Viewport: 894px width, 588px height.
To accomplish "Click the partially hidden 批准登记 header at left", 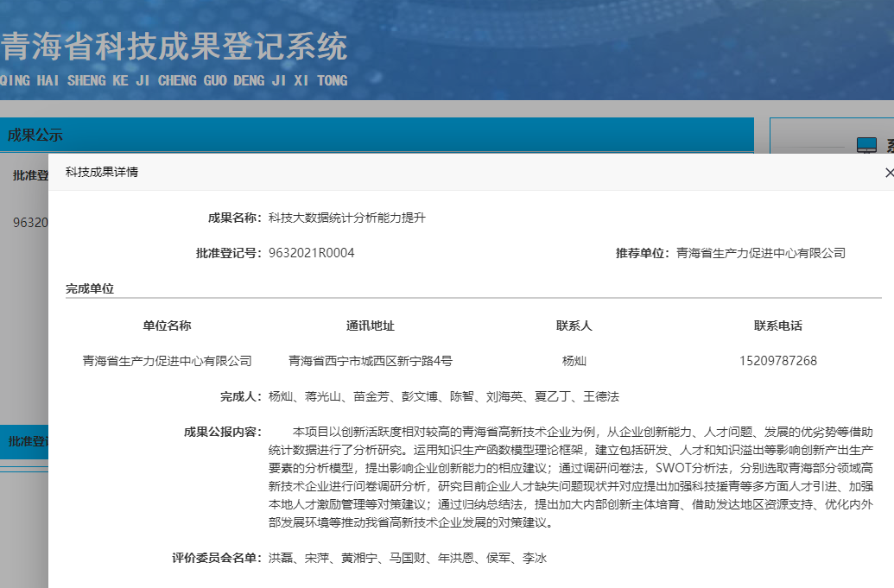I will pyautogui.click(x=28, y=176).
